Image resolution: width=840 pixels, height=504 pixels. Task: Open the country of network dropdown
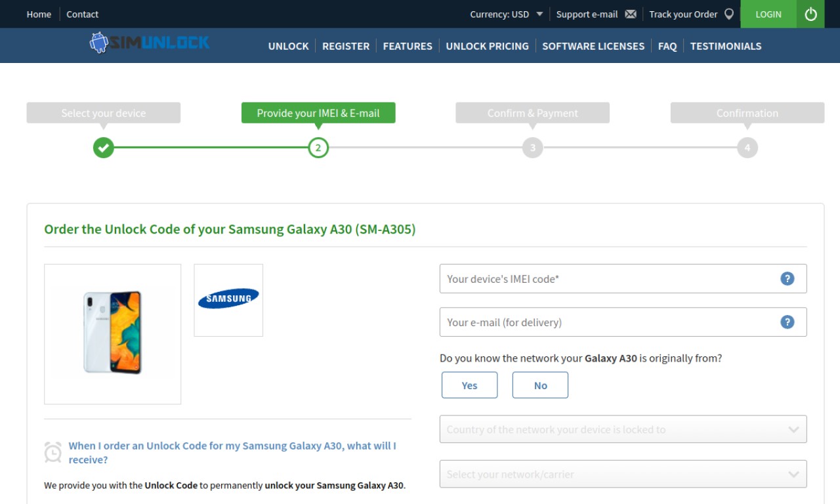623,429
